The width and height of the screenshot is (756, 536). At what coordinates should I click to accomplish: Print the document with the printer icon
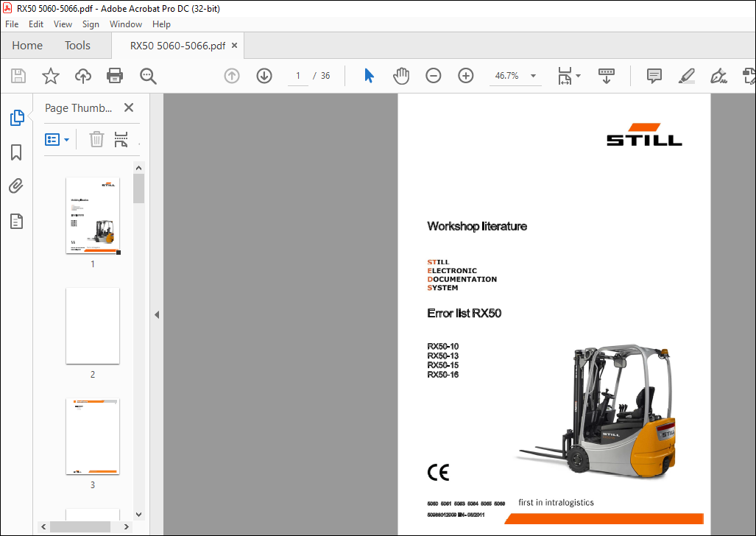click(x=115, y=76)
